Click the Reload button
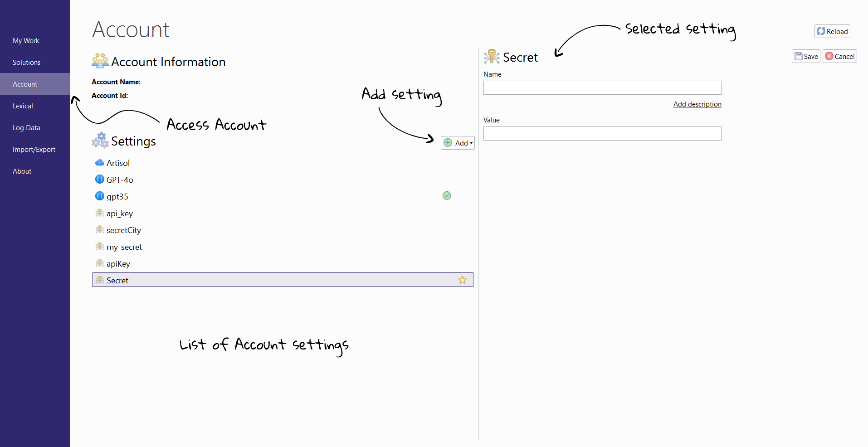 (x=832, y=31)
